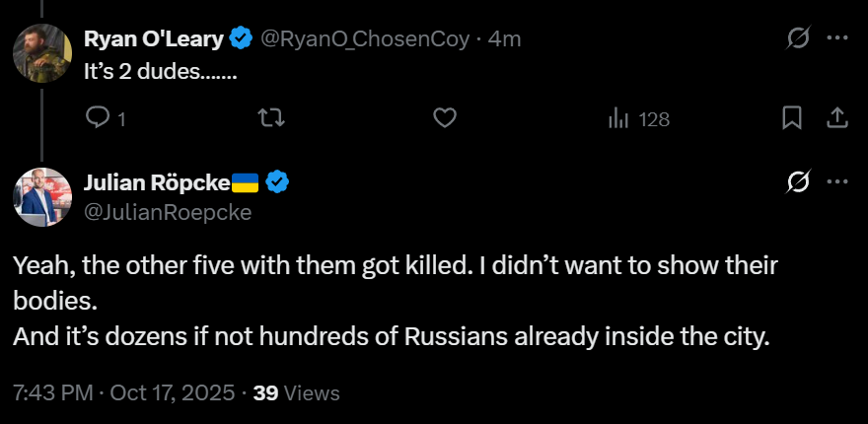Reply to Ryan O'Leary's tweet
The height and width of the screenshot is (424, 868).
[100, 118]
